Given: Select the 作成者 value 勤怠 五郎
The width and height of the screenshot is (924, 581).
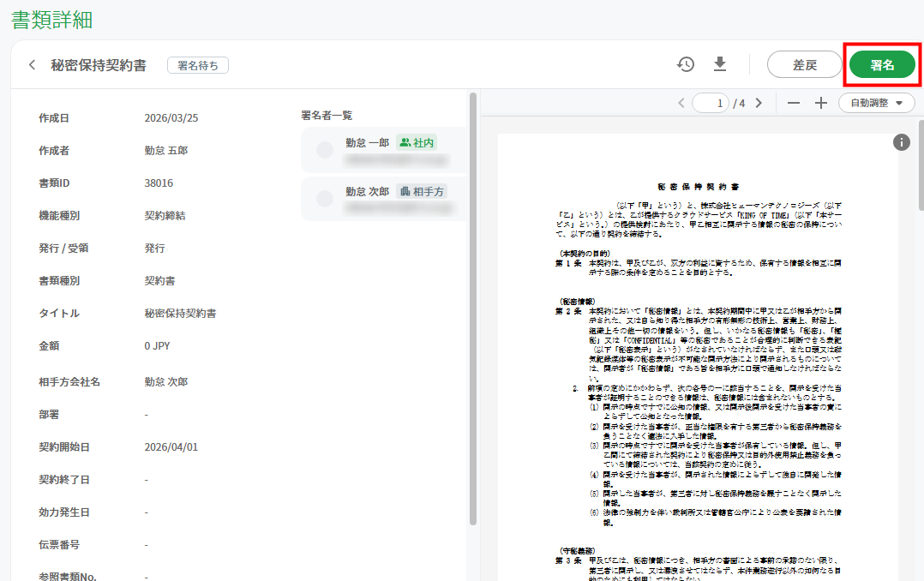Looking at the screenshot, I should (x=166, y=151).
